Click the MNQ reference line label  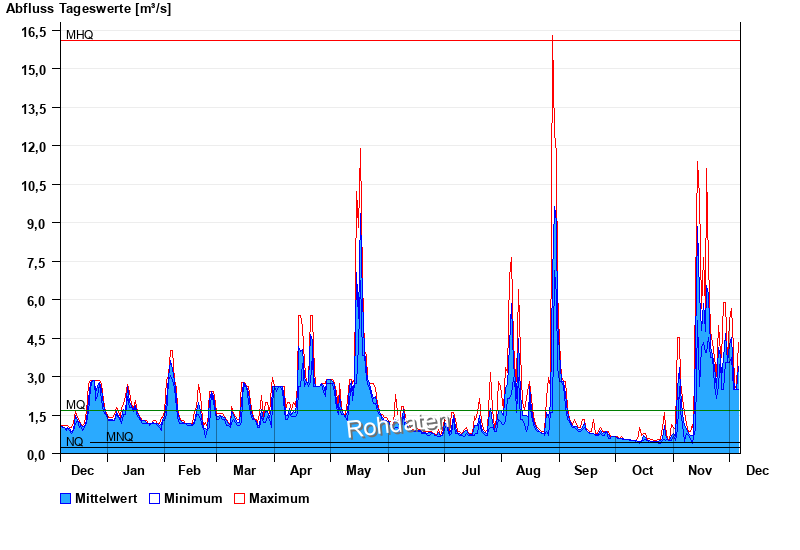click(x=119, y=437)
